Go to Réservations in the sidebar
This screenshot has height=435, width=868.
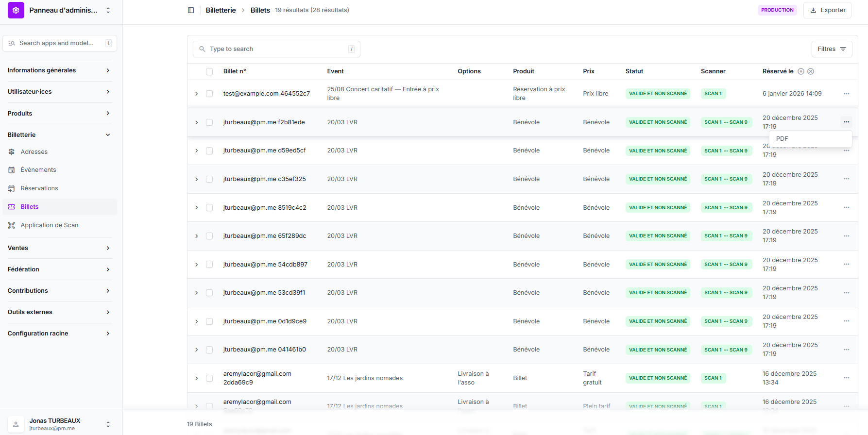point(39,188)
